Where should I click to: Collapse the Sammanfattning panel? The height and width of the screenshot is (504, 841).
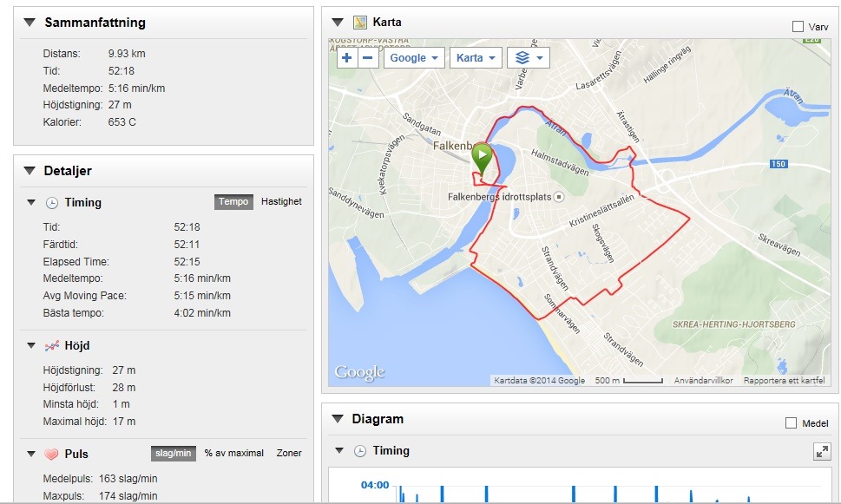(30, 23)
